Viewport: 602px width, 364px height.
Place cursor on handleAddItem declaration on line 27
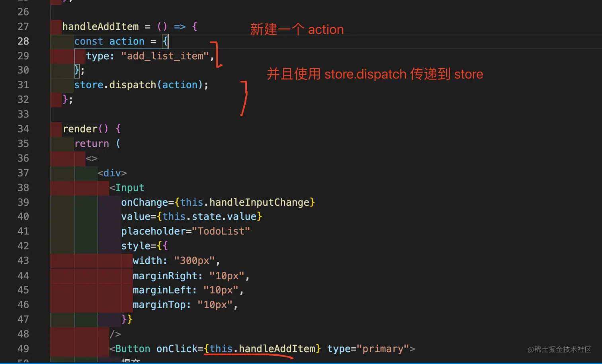click(x=100, y=27)
